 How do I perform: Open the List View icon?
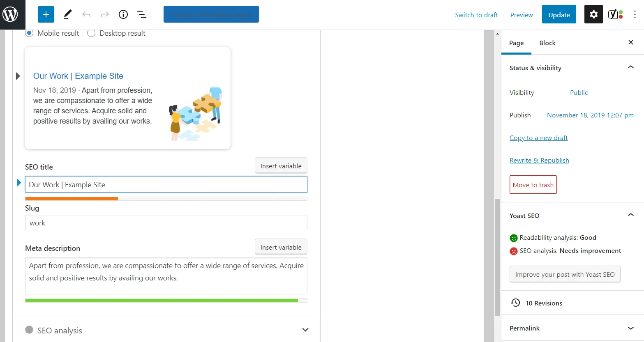point(142,15)
